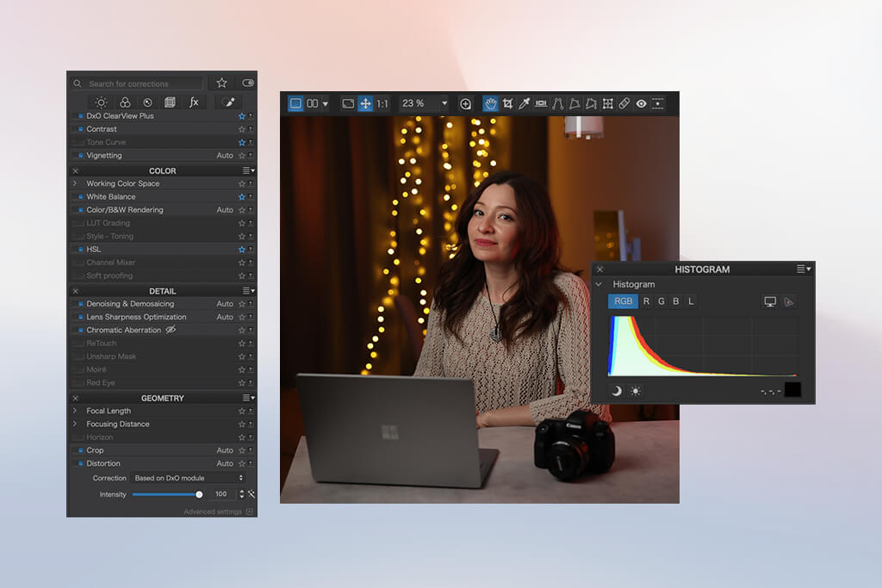Select the Crop tool in toolbar
Viewport: 882px width, 588px height.
click(x=508, y=103)
